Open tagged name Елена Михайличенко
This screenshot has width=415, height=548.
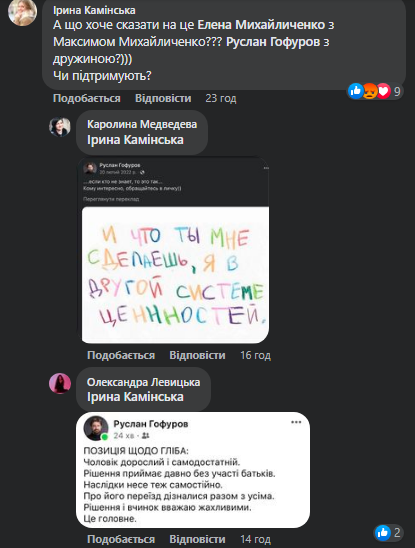261,25
